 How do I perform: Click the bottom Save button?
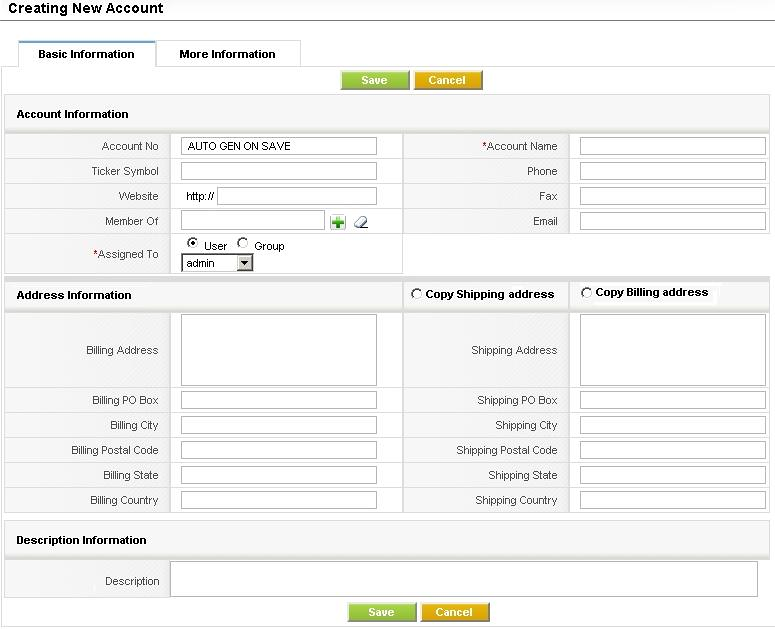pos(382,612)
